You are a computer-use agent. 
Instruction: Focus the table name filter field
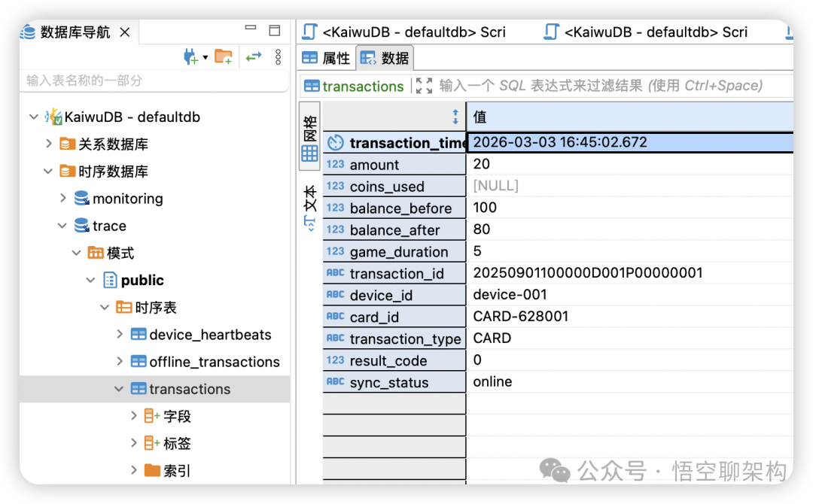(154, 80)
